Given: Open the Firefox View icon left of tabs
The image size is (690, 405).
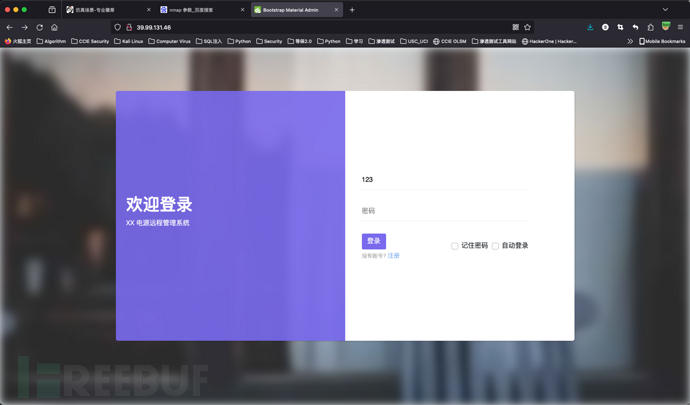Looking at the screenshot, I should tap(52, 10).
